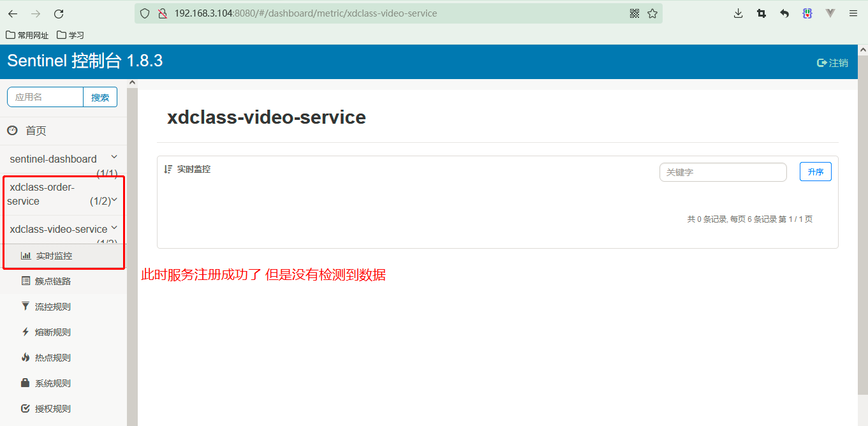Click the 搜索 search button
Image resolution: width=868 pixels, height=426 pixels.
click(x=100, y=97)
